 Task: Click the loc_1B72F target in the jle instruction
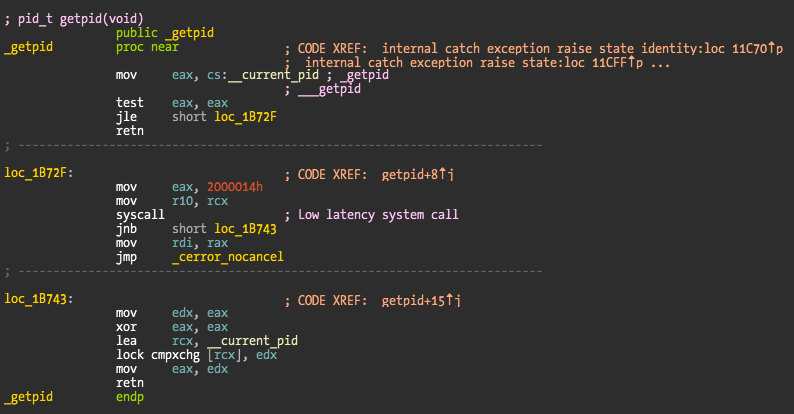point(245,117)
